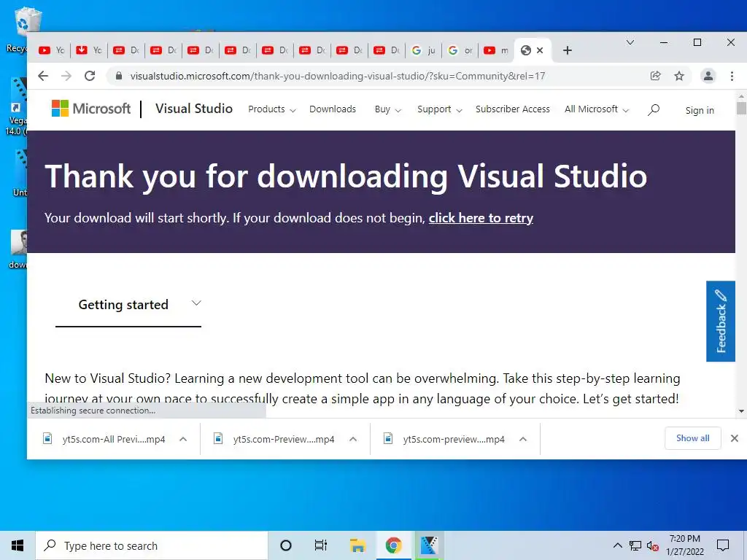This screenshot has height=560, width=747.
Task: Switch to the second tab with red download icon
Action: click(x=89, y=50)
